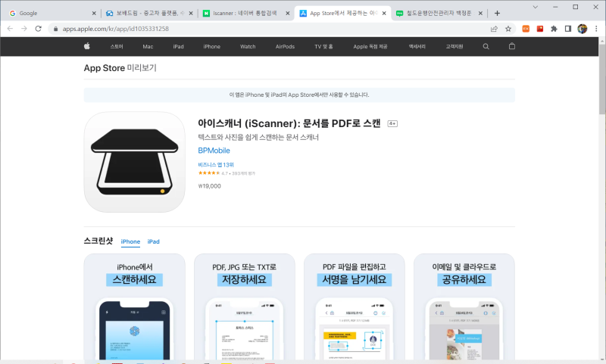Image resolution: width=606 pixels, height=364 pixels.
Task: Click the browser forward arrow
Action: (x=24, y=29)
